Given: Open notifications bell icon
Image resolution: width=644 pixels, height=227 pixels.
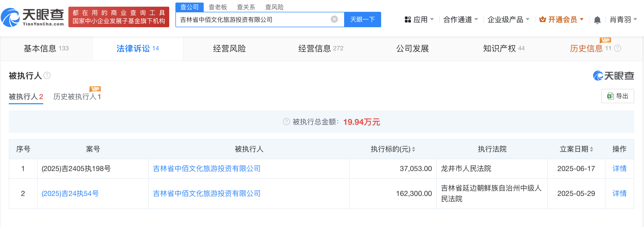Looking at the screenshot, I should (x=597, y=20).
